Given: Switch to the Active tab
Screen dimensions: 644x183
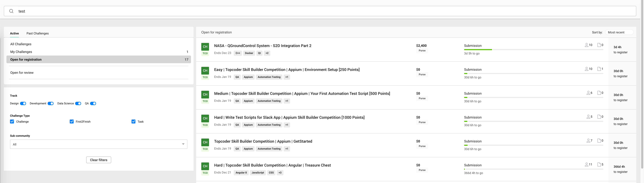Looking at the screenshot, I should [x=14, y=33].
